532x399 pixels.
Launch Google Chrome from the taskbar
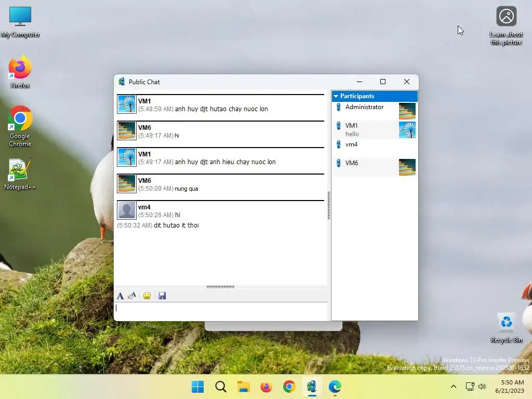tap(289, 387)
